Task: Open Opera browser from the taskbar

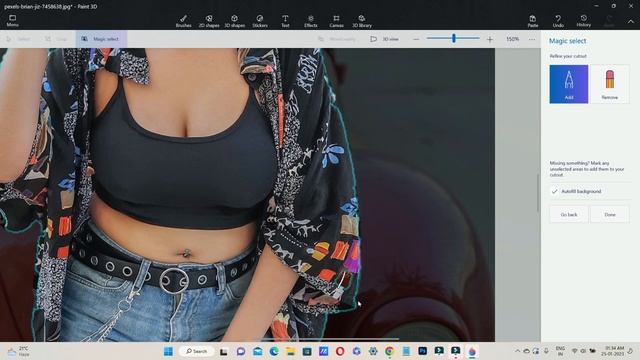Action: coord(340,351)
